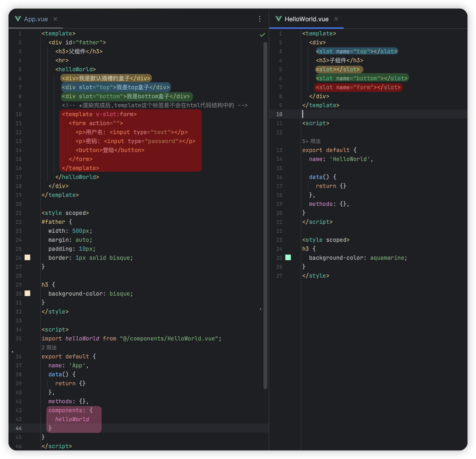Click the green inspection checkmark icon
The image size is (476, 459).
tap(262, 35)
